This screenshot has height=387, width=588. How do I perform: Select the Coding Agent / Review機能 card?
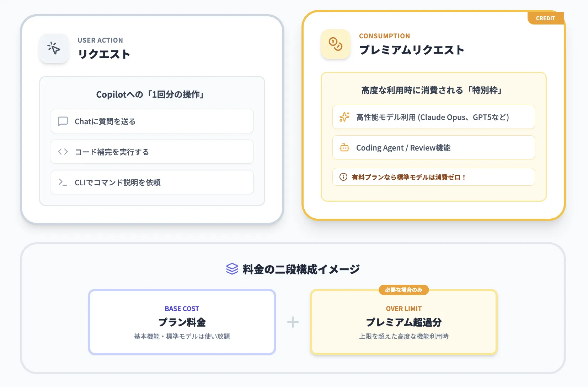pyautogui.click(x=433, y=147)
